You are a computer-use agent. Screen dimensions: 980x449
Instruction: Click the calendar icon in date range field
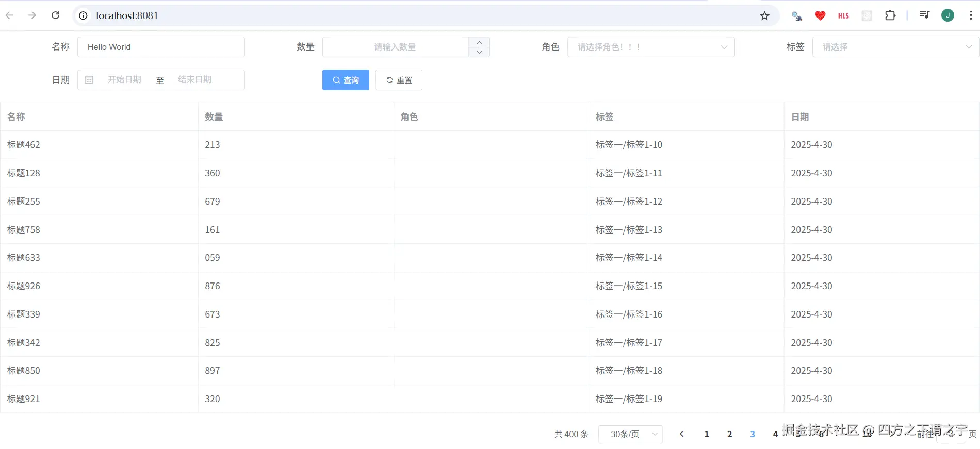pos(89,79)
